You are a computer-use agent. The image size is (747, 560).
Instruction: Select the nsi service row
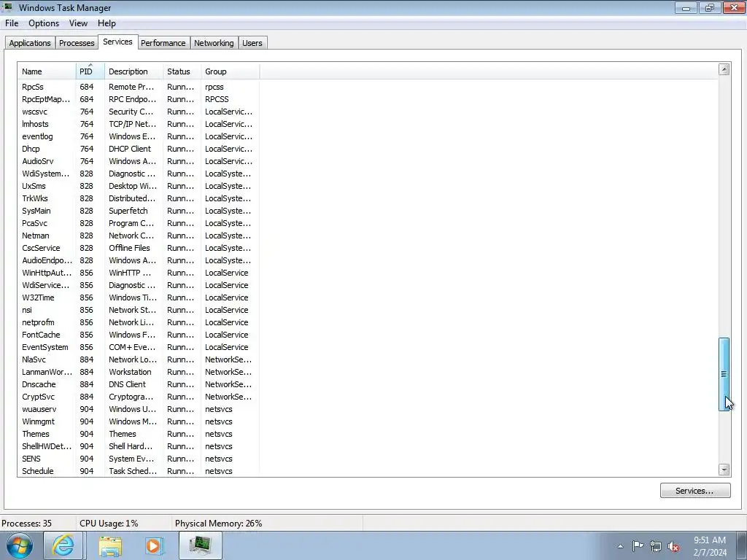[139, 309]
